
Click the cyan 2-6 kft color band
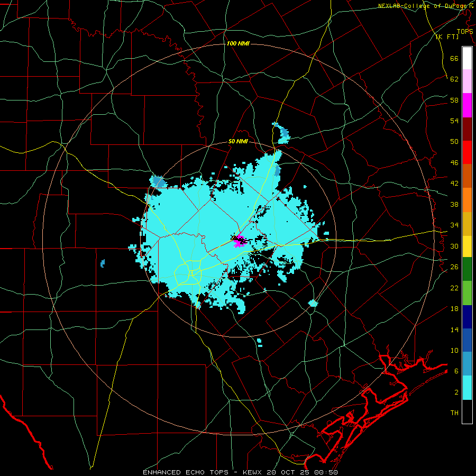point(467,388)
